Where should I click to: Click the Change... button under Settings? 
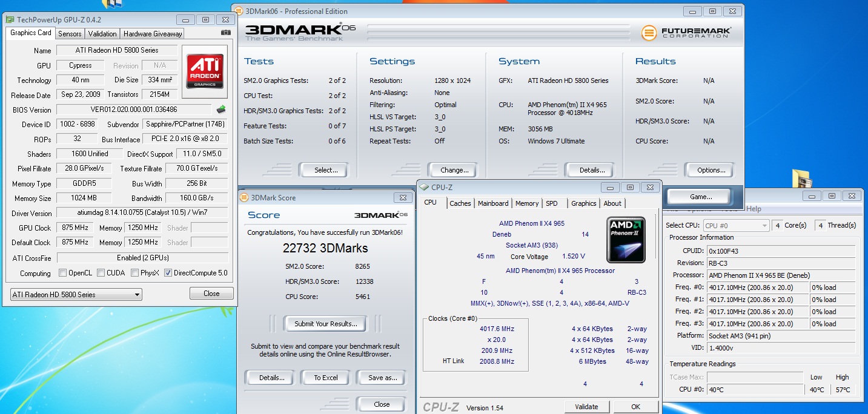coord(454,170)
